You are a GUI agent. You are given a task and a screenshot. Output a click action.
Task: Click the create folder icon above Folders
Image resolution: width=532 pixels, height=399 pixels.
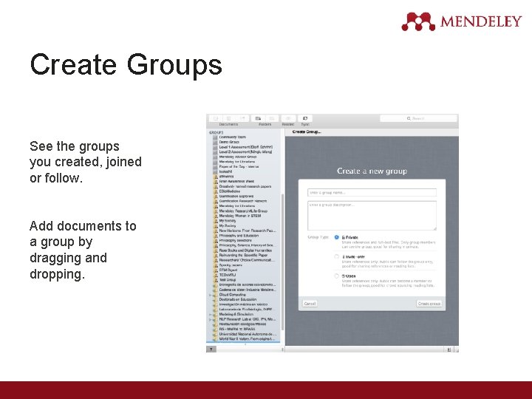(x=258, y=118)
